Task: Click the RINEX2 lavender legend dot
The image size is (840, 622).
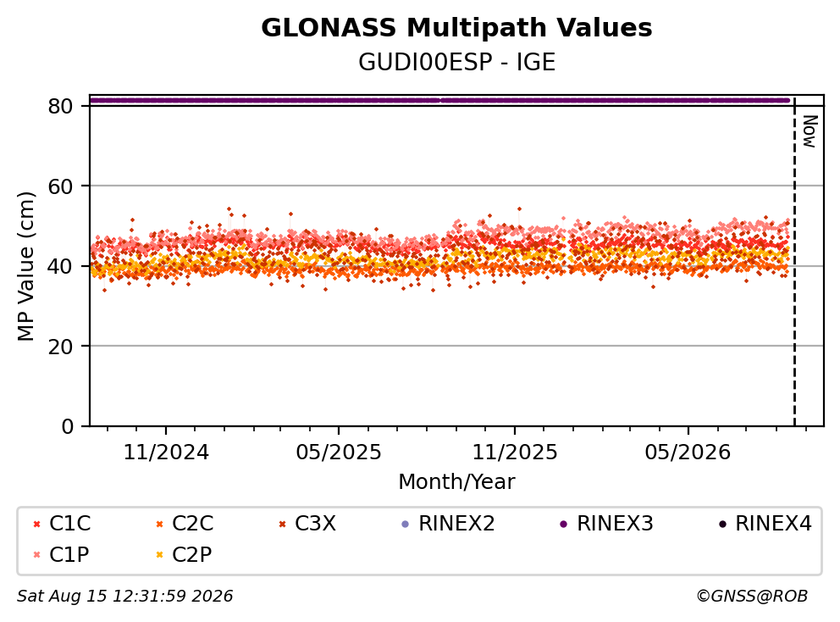Action: point(405,524)
